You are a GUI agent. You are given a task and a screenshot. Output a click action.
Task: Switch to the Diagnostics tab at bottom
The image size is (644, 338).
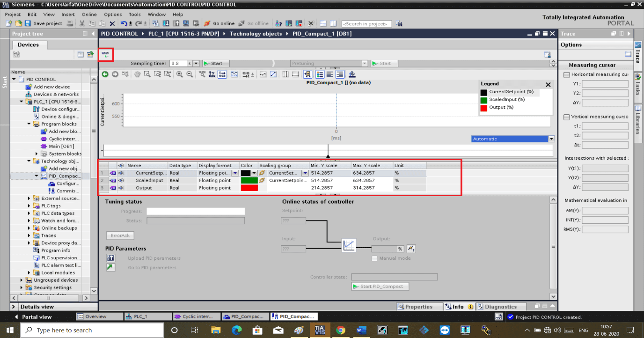(501, 307)
